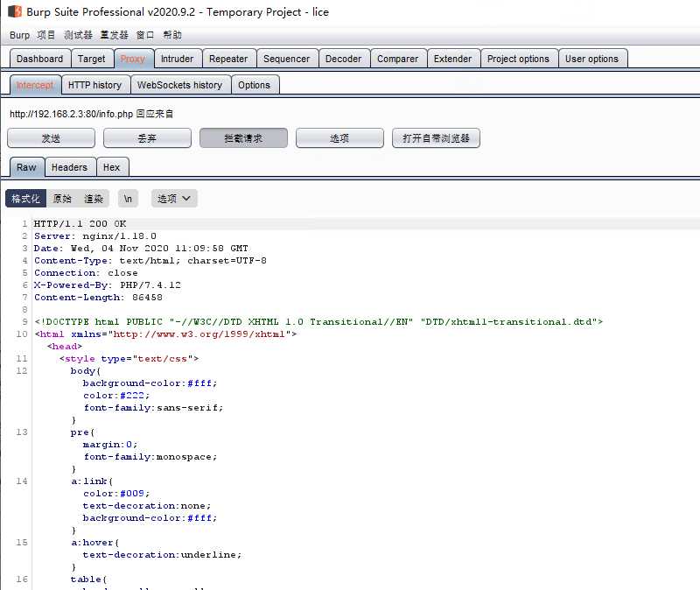Select the 格式化 (Pretty) view mode

[x=25, y=199]
